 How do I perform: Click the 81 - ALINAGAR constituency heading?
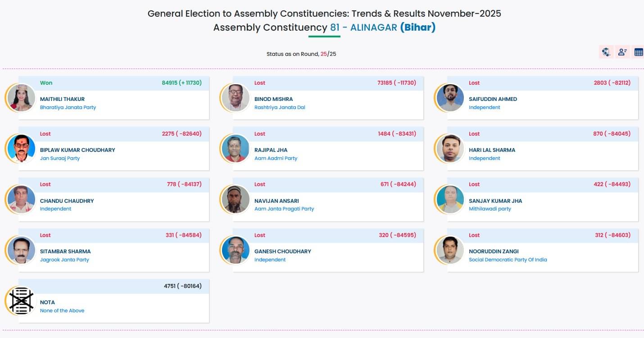coord(363,27)
